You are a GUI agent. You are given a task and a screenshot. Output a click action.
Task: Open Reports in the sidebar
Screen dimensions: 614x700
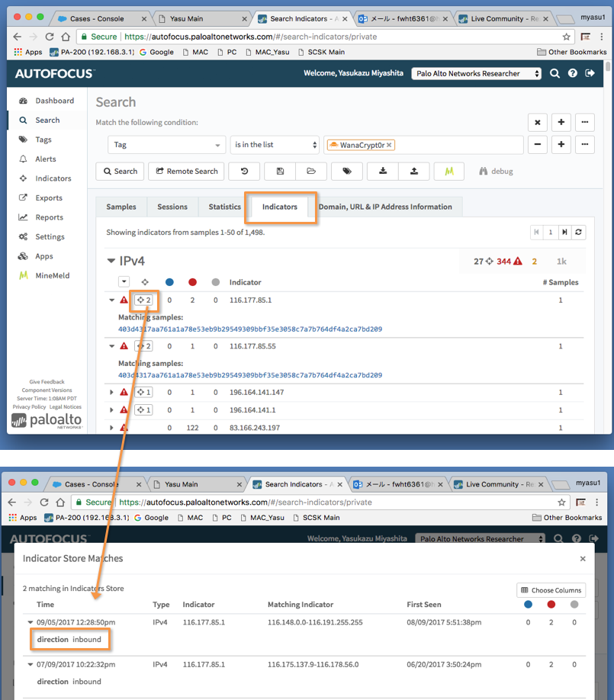[41, 217]
